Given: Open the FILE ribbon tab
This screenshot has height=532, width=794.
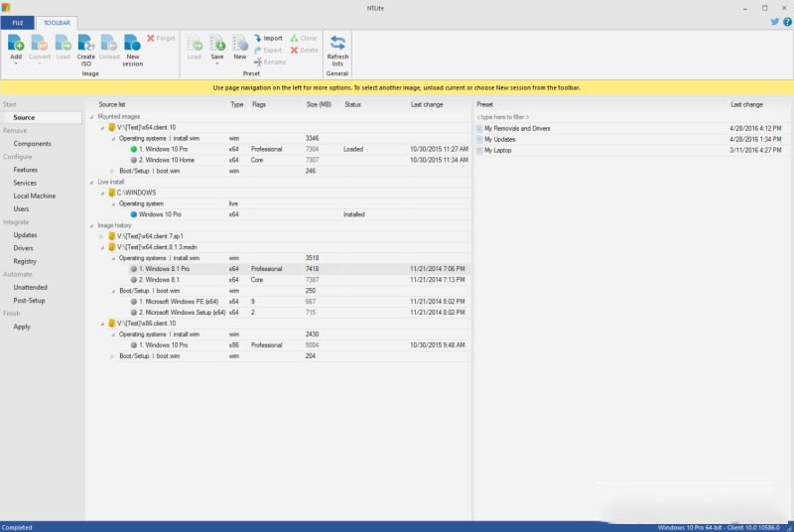Looking at the screenshot, I should pos(17,21).
